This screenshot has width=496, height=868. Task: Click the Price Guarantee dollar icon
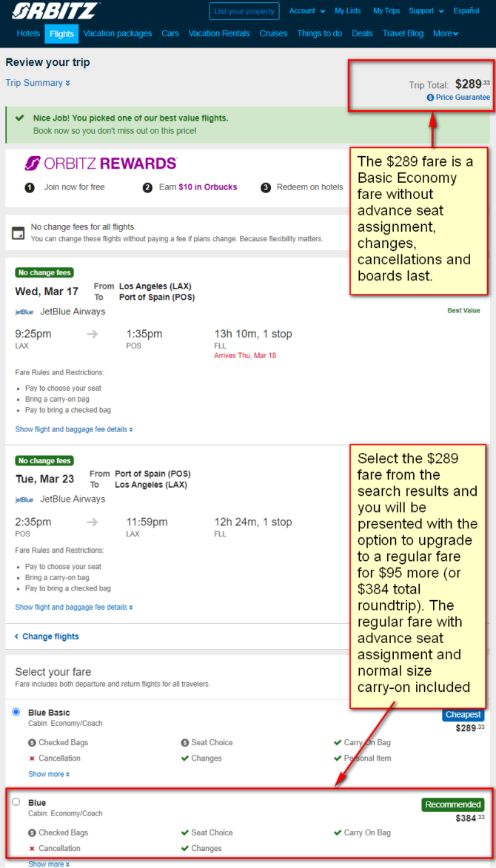tap(430, 98)
